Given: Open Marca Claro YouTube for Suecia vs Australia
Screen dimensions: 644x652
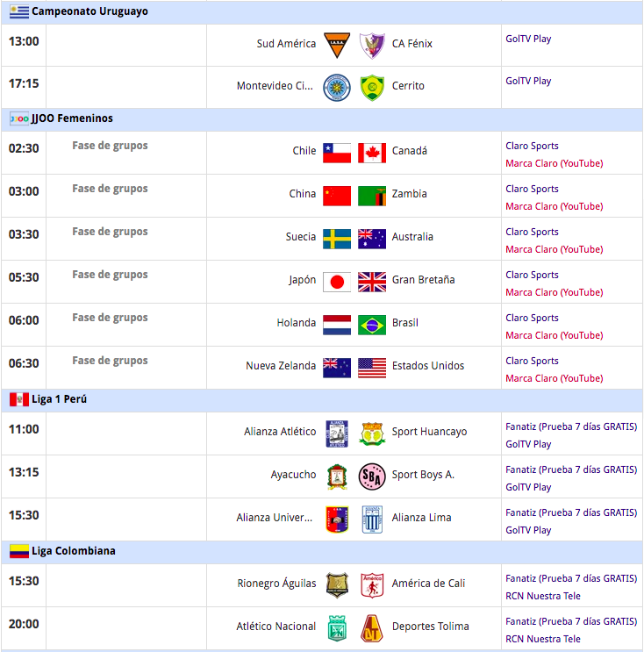Looking at the screenshot, I should click(x=555, y=249).
